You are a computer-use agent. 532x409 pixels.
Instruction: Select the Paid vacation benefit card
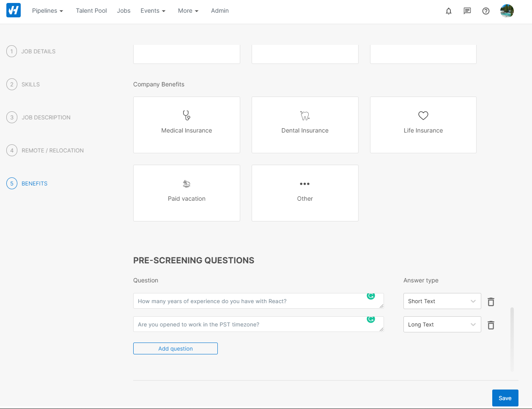click(x=186, y=193)
